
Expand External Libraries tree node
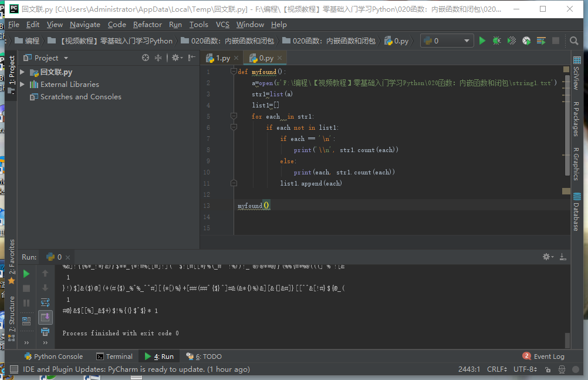[22, 85]
